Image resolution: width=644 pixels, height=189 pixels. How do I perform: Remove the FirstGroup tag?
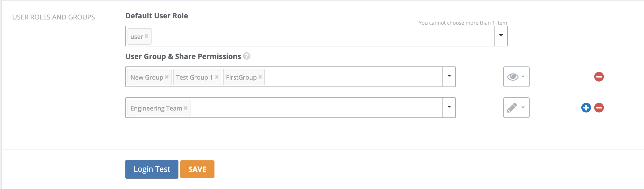point(260,77)
